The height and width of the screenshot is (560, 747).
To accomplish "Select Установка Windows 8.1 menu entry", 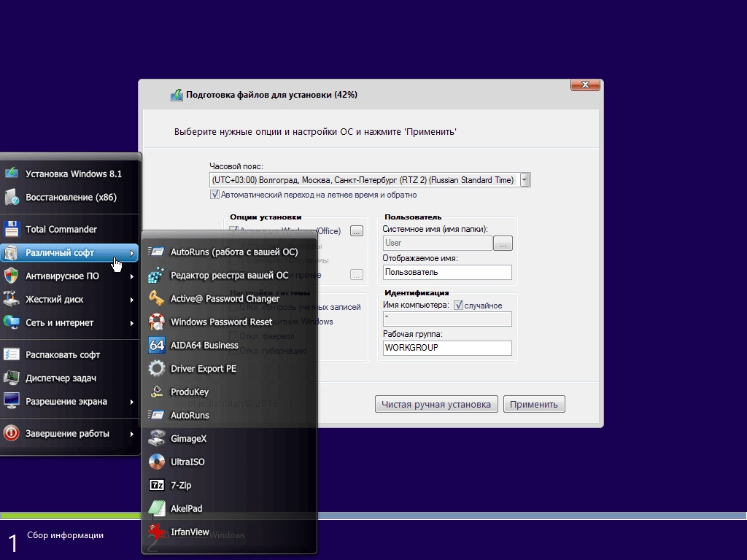I will 70,174.
